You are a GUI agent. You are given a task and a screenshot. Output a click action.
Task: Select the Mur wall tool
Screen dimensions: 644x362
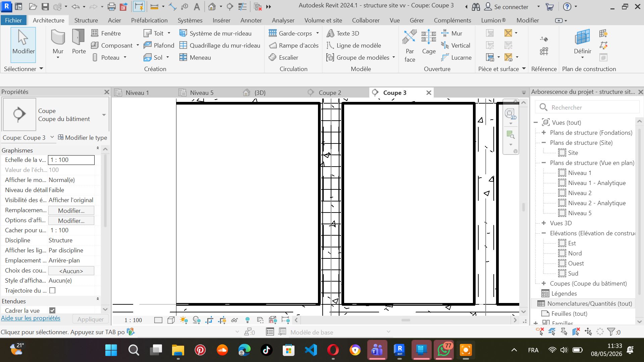[58, 42]
